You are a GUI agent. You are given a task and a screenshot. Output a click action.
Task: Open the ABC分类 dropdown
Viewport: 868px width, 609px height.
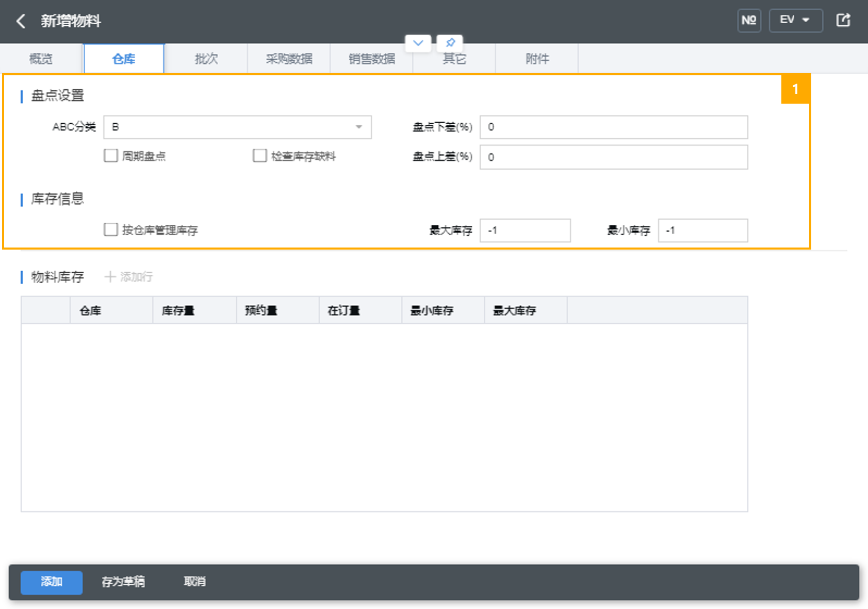point(238,127)
